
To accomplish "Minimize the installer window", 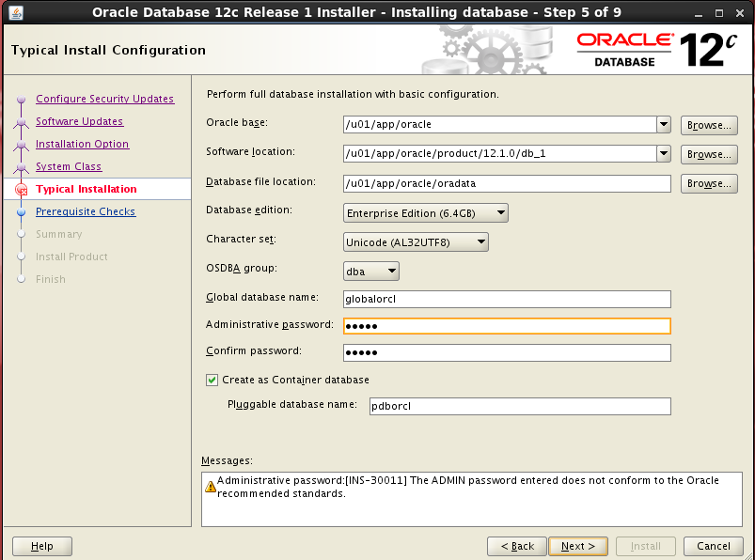I will coord(699,13).
